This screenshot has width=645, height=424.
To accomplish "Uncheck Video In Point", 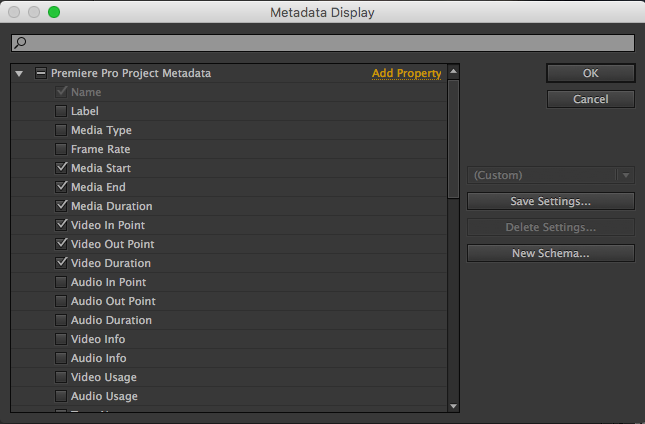I will 61,225.
